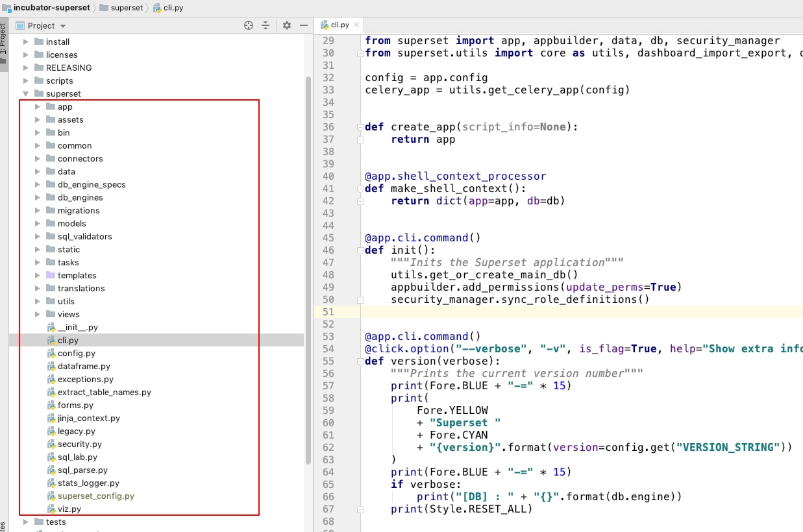
Task: Open extract_table_names.py from the tree
Action: coord(104,392)
